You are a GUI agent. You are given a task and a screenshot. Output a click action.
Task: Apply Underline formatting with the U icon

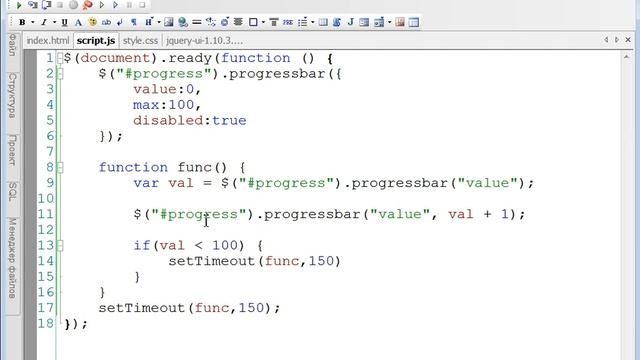pyautogui.click(x=64, y=22)
